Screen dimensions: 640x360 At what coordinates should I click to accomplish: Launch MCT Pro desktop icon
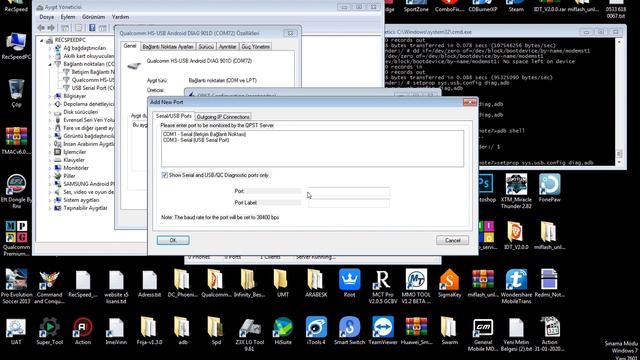[382, 286]
